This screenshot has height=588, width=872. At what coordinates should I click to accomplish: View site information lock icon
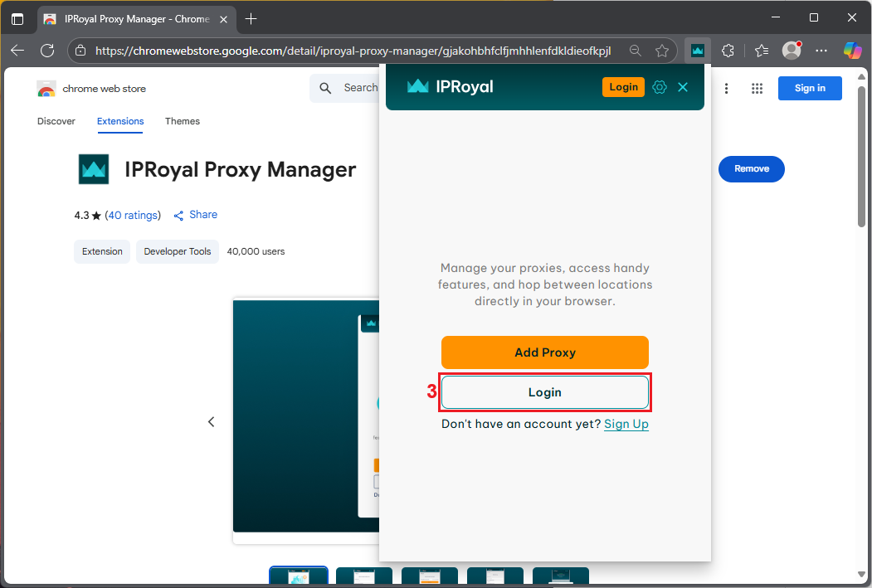coord(80,51)
